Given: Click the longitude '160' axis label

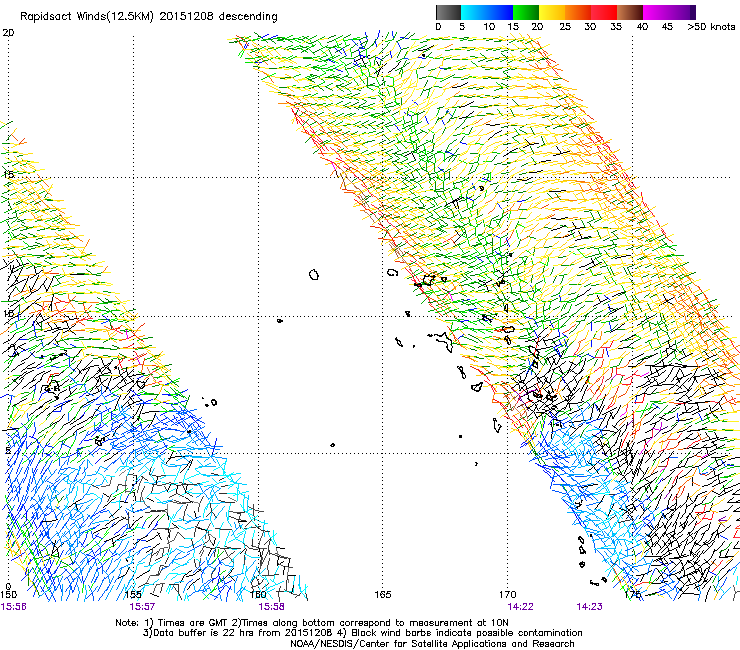Looking at the screenshot, I should (x=258, y=595).
